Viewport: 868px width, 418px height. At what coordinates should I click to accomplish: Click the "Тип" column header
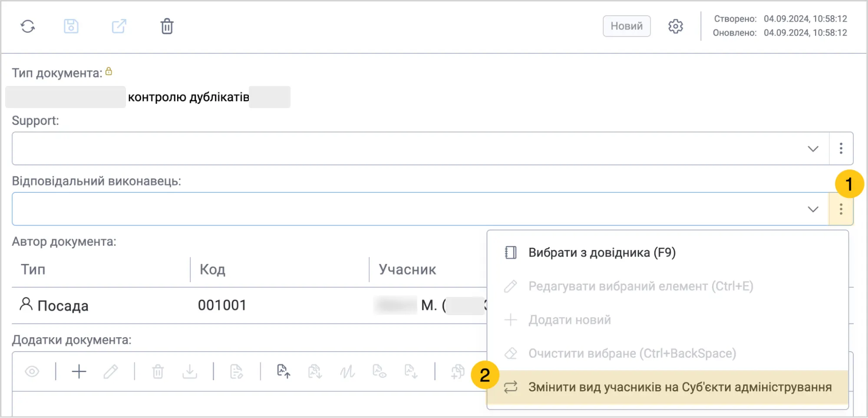click(33, 270)
